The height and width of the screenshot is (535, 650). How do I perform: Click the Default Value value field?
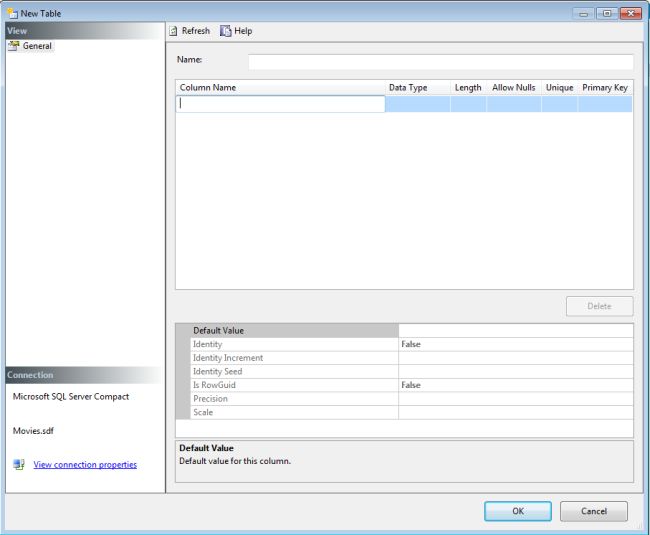pyautogui.click(x=516, y=331)
